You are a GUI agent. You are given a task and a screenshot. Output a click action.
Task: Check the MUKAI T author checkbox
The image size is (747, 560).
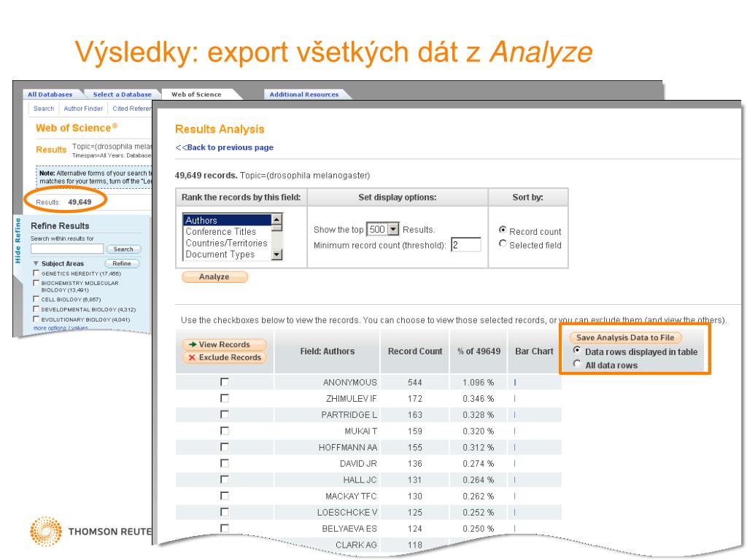point(225,430)
